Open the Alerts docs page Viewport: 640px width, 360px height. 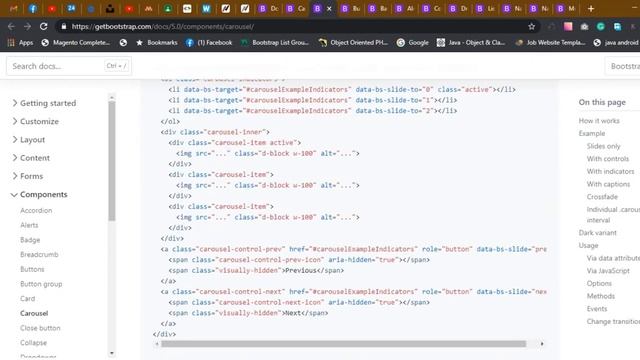[x=29, y=225]
